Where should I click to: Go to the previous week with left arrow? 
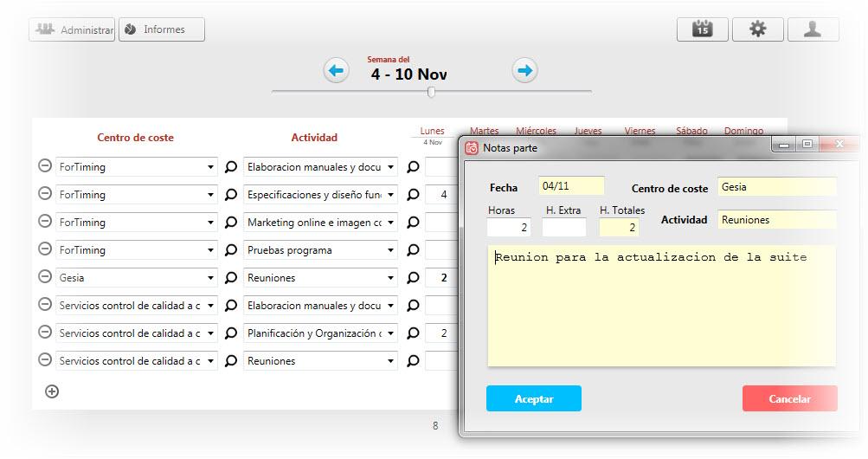[336, 71]
